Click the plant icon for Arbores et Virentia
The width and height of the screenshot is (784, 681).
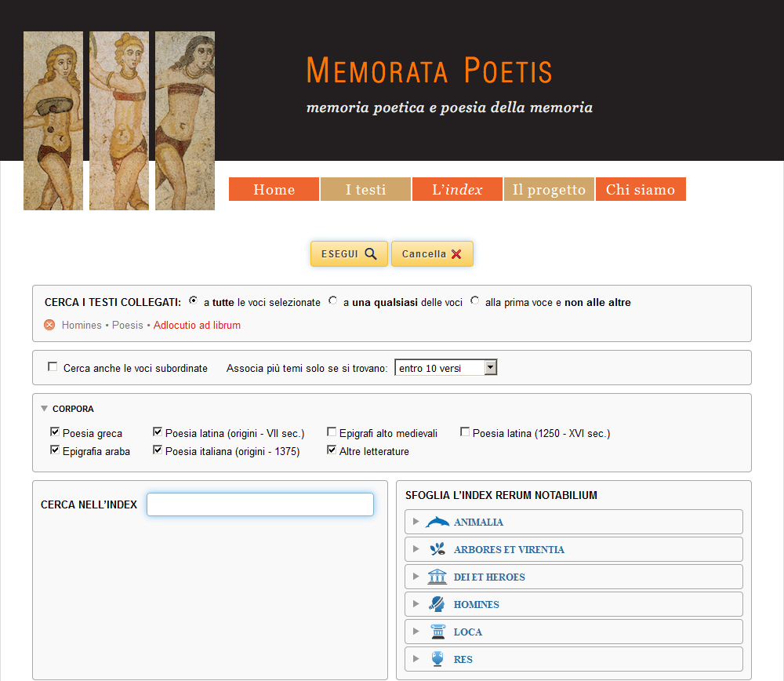point(437,549)
